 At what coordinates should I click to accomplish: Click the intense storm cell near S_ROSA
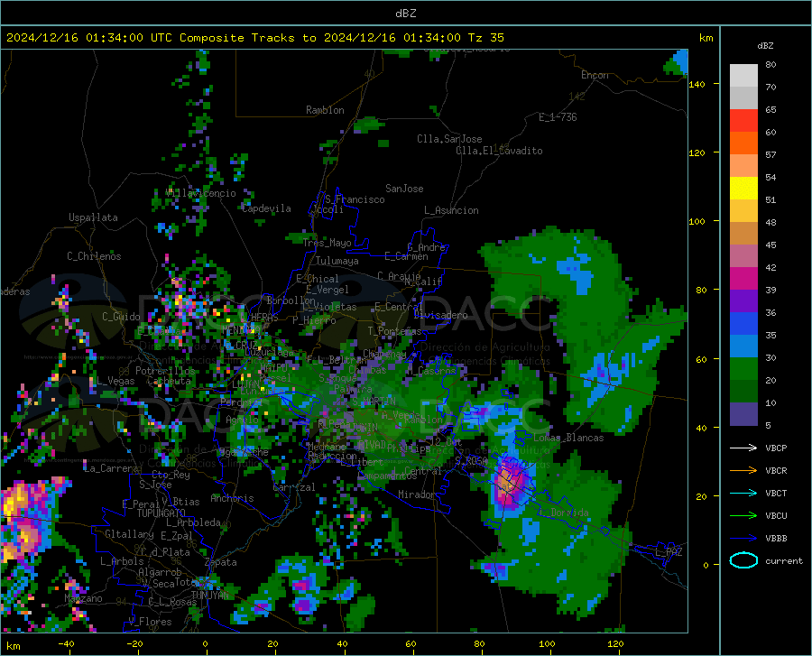pyautogui.click(x=511, y=482)
